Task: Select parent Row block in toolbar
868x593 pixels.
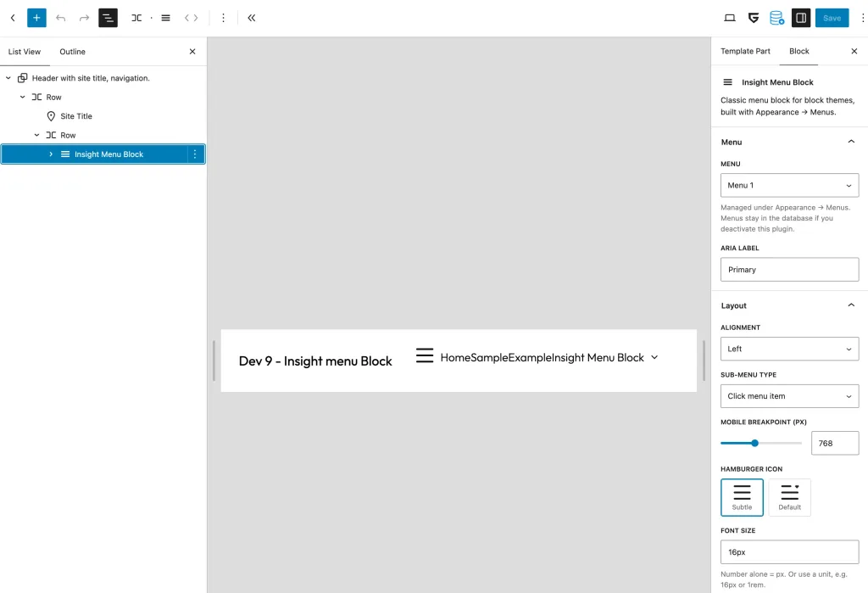Action: pos(136,18)
